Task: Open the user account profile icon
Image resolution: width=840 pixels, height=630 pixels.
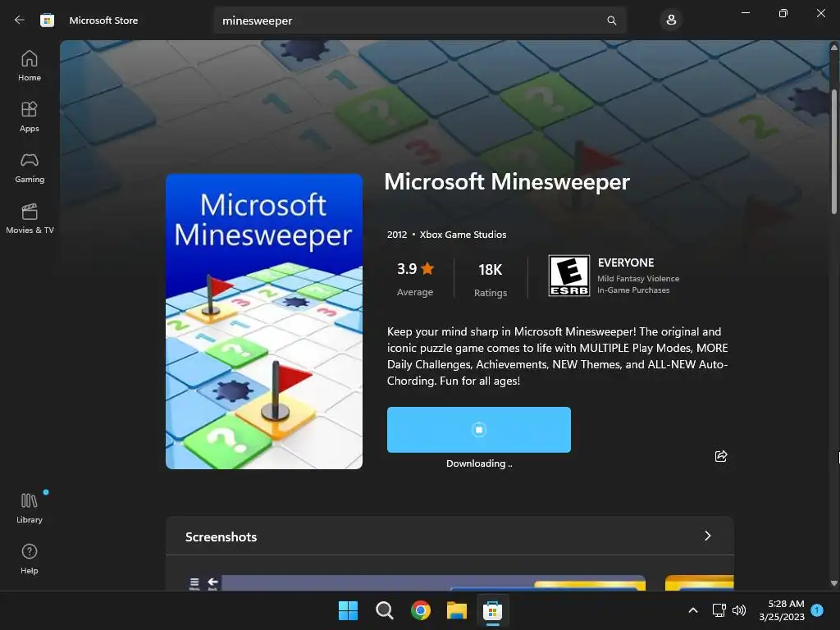Action: tap(671, 21)
